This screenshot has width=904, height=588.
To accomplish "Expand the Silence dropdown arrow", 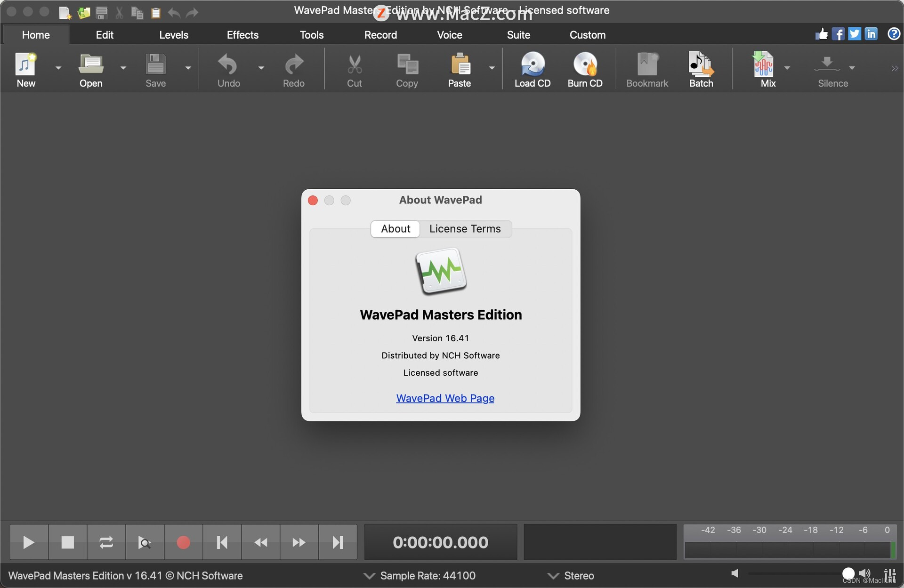I will tap(852, 68).
